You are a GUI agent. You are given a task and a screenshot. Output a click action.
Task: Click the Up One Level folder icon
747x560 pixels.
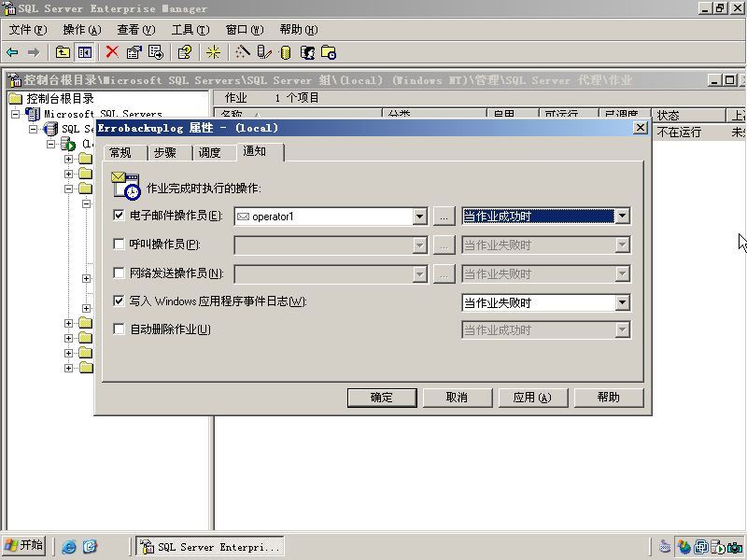point(63,52)
